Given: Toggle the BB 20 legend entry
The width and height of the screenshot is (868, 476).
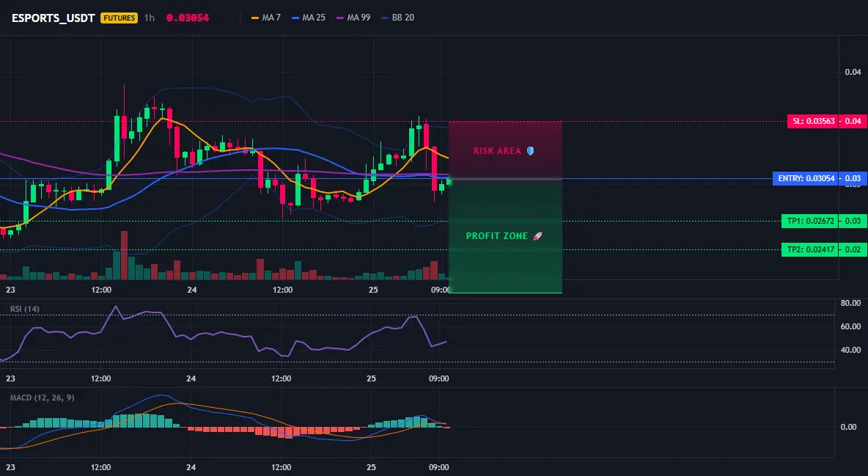Looking at the screenshot, I should click(x=398, y=18).
